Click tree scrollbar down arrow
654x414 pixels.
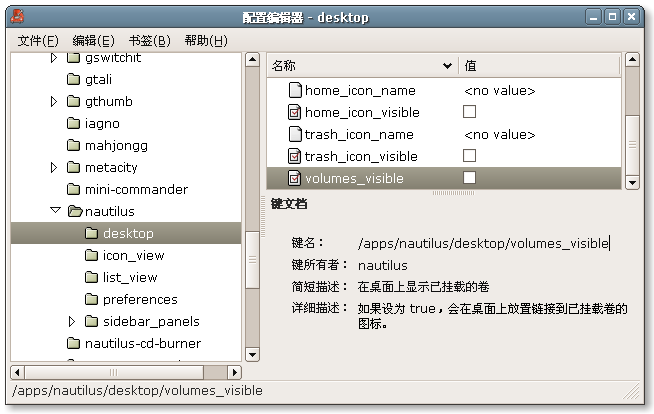click(252, 355)
